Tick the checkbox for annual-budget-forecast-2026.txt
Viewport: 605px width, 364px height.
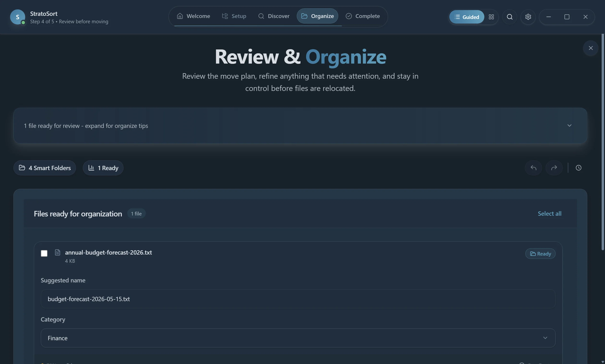44,253
